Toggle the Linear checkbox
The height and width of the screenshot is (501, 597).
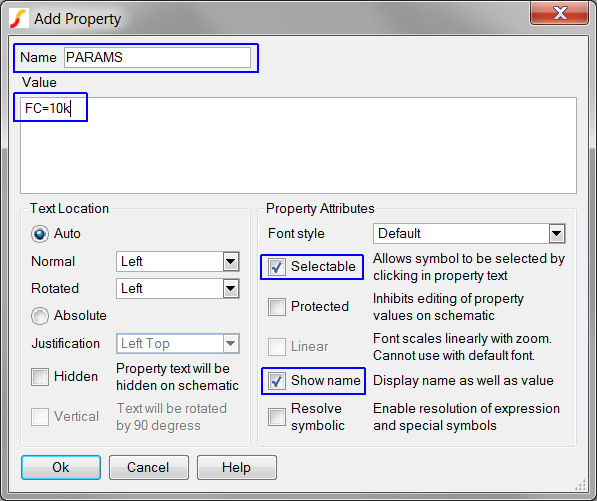pyautogui.click(x=277, y=347)
